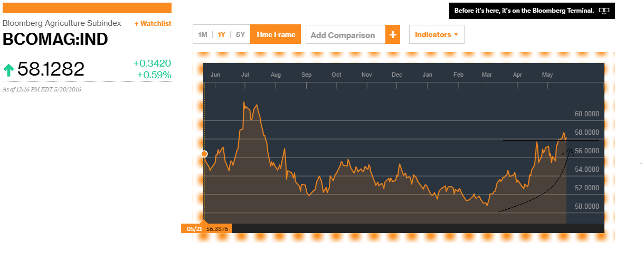Viewport: 644px width, 277px height.
Task: Click the May label on chart axis
Action: (547, 75)
